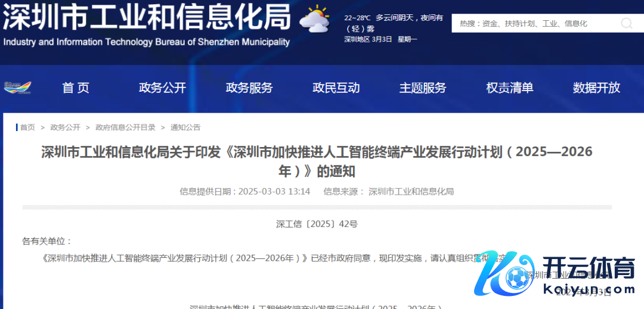
Task: Click the small colorful logo beside 首页
Action: click(17, 88)
